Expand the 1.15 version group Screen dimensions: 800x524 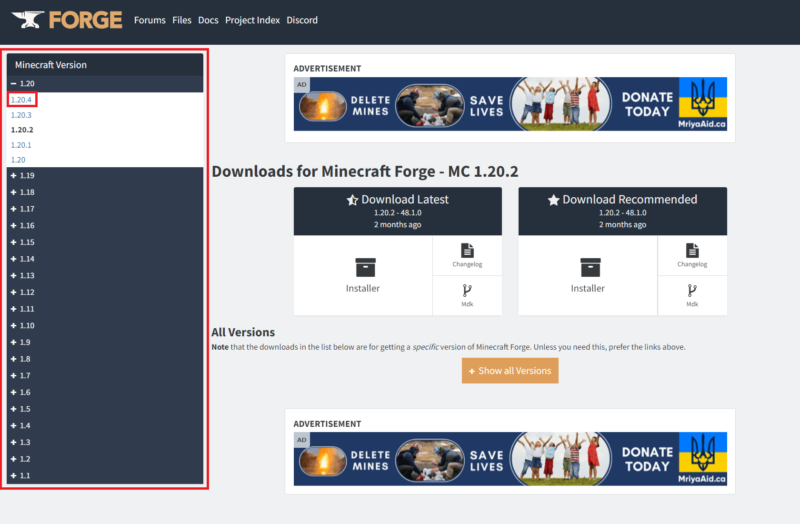105,242
